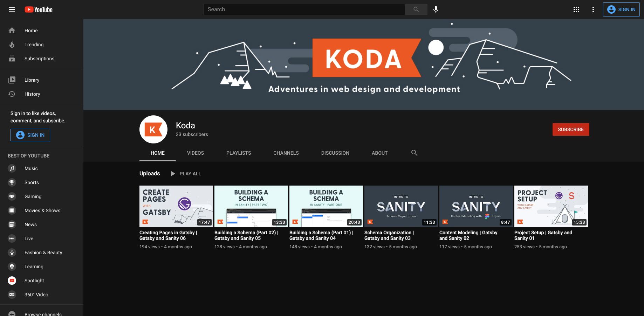Choose Gaming in Best of YouTube
This screenshot has width=644, height=316.
coord(42,196)
